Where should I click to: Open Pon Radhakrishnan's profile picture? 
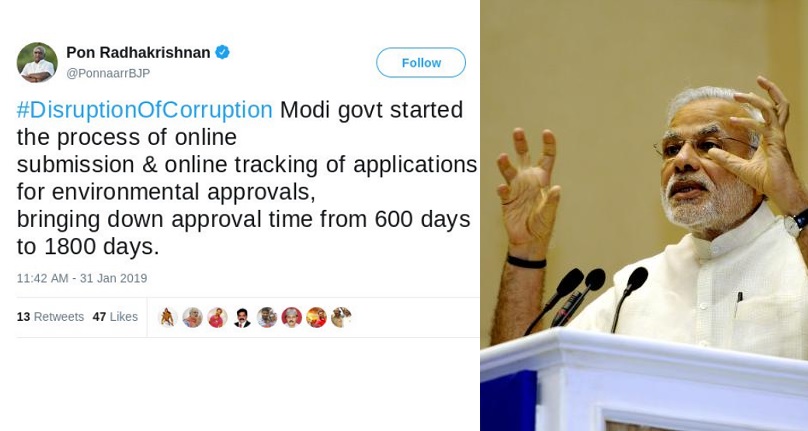(37, 62)
